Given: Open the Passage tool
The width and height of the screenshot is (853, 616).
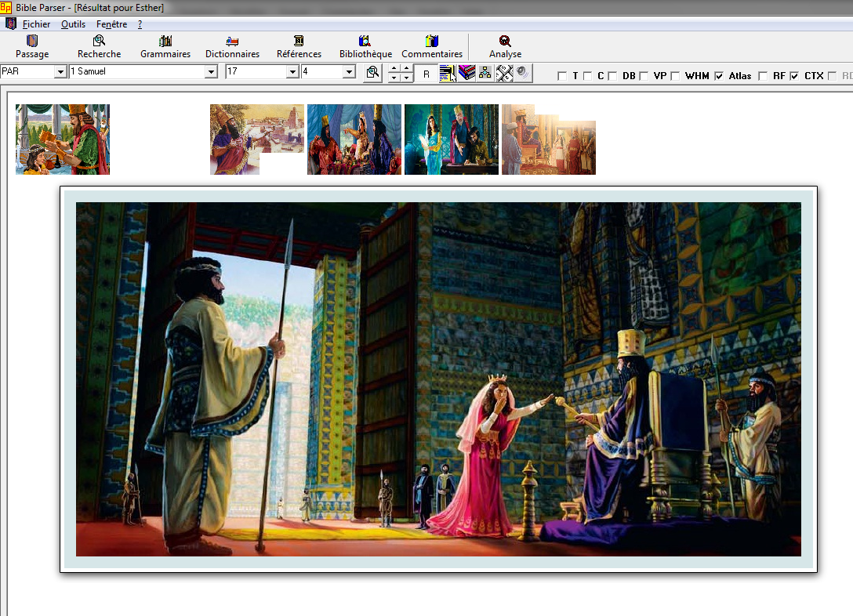Looking at the screenshot, I should point(32,46).
